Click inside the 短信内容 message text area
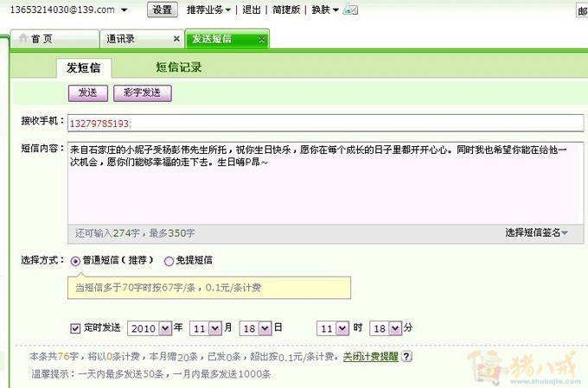 click(x=325, y=183)
